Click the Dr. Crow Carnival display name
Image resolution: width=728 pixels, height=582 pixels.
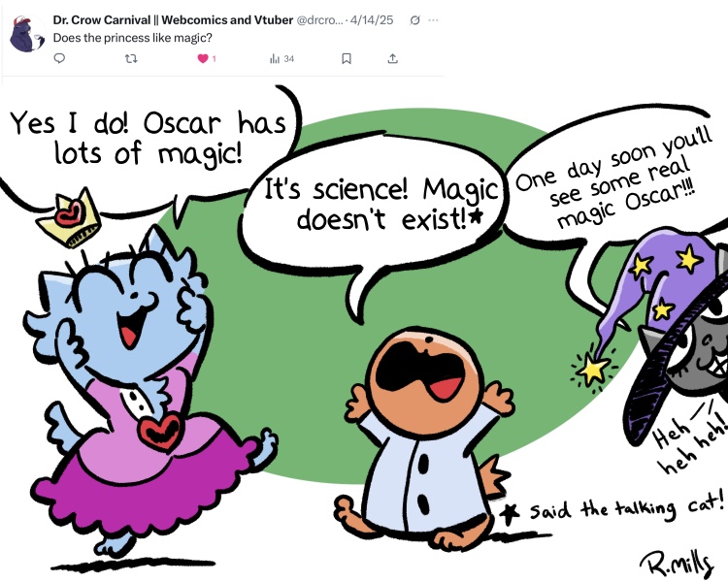coord(173,20)
